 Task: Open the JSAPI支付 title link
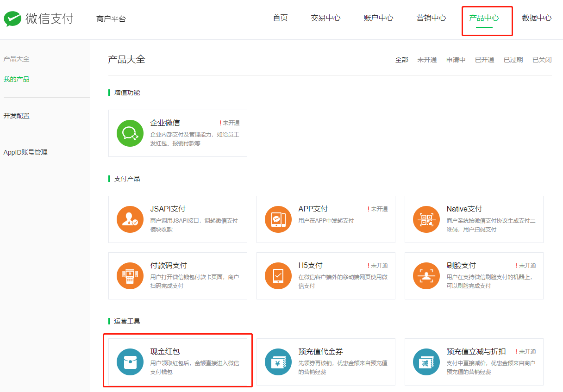(x=168, y=209)
